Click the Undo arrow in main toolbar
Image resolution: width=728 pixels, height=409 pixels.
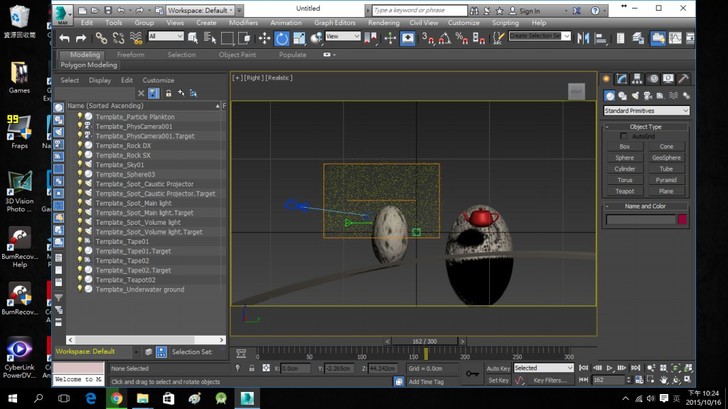[65, 38]
